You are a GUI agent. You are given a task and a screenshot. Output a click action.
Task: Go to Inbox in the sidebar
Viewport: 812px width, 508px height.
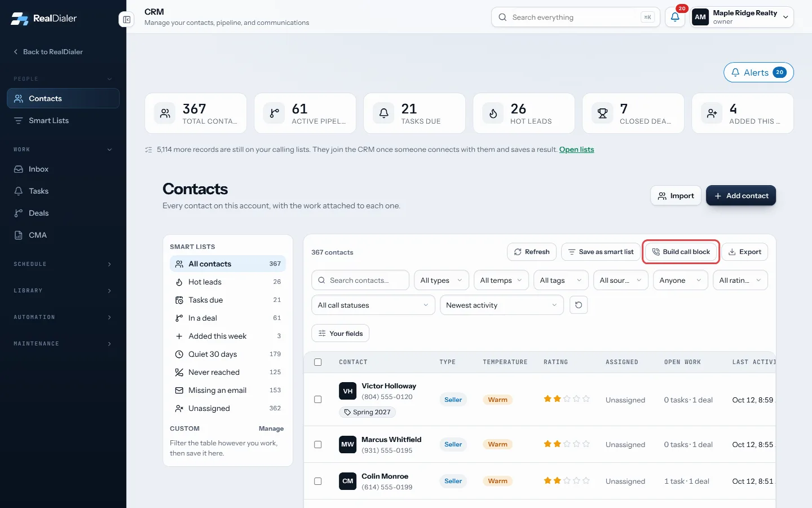63,169
